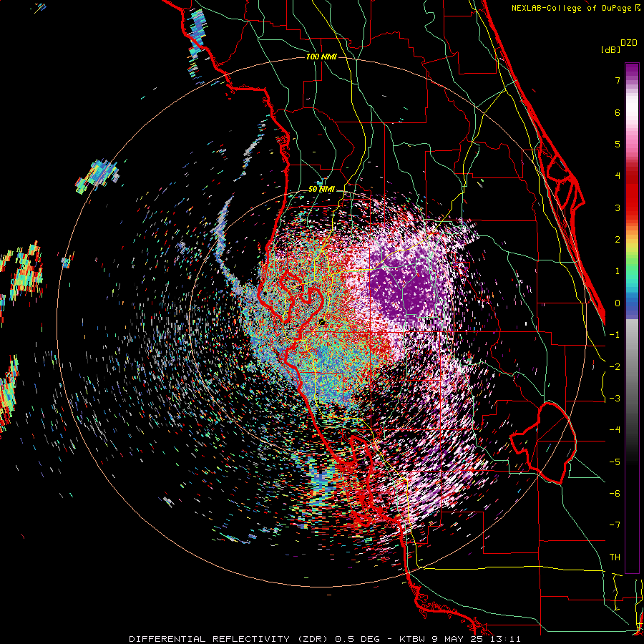
Task: Click the 2 tick on the color scale
Action: 618,240
